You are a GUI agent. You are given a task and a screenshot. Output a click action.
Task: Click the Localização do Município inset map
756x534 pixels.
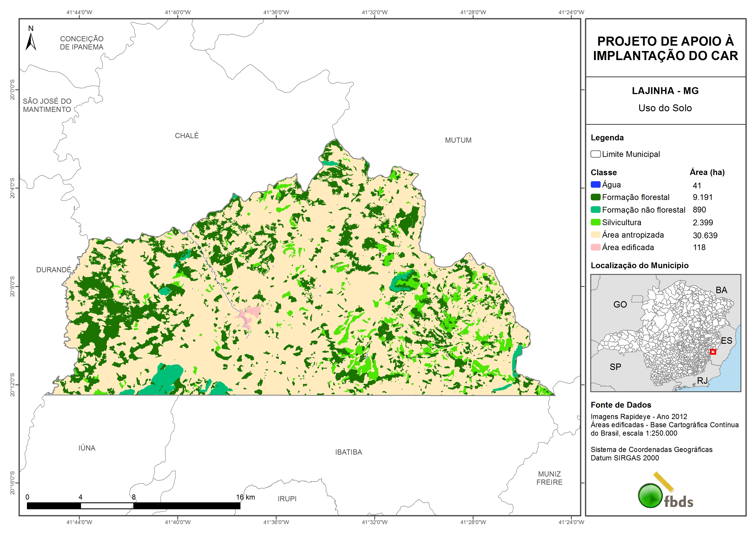tap(666, 333)
